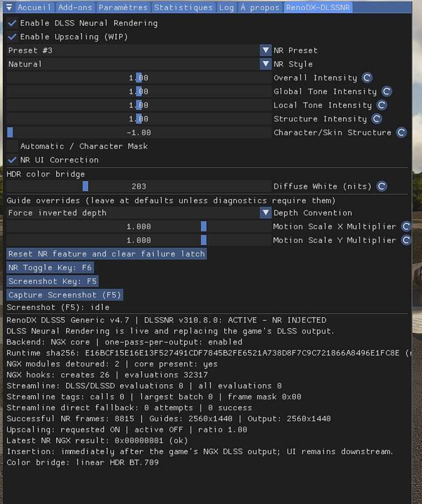Click the Structure Intensity slider
Image resolution: width=422 pixels, height=504 pixels.
[x=139, y=119]
